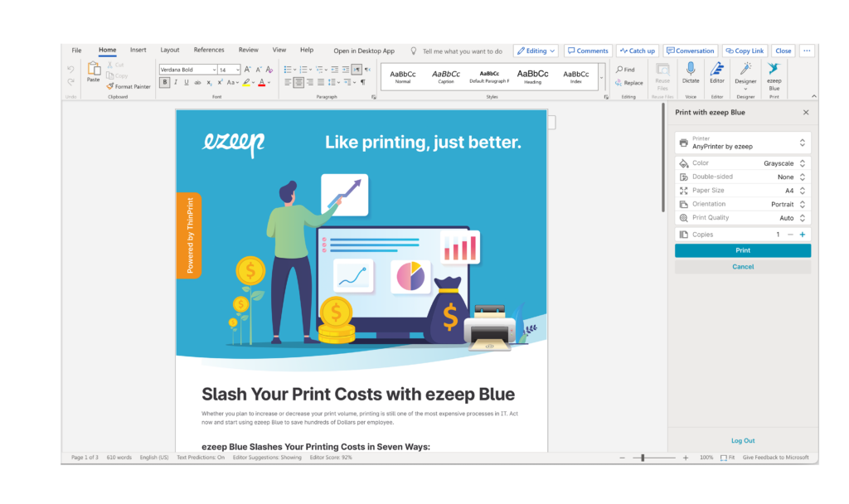Image resolution: width=849 pixels, height=504 pixels.
Task: Apply the red font color
Action: [262, 83]
